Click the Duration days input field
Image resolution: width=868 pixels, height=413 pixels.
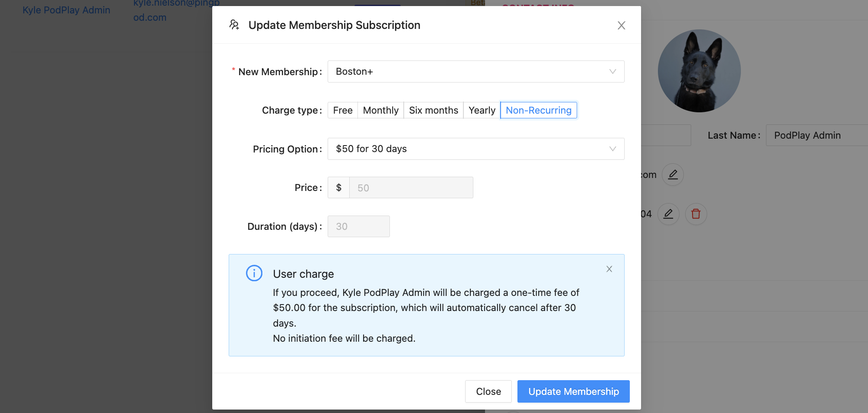pyautogui.click(x=358, y=226)
